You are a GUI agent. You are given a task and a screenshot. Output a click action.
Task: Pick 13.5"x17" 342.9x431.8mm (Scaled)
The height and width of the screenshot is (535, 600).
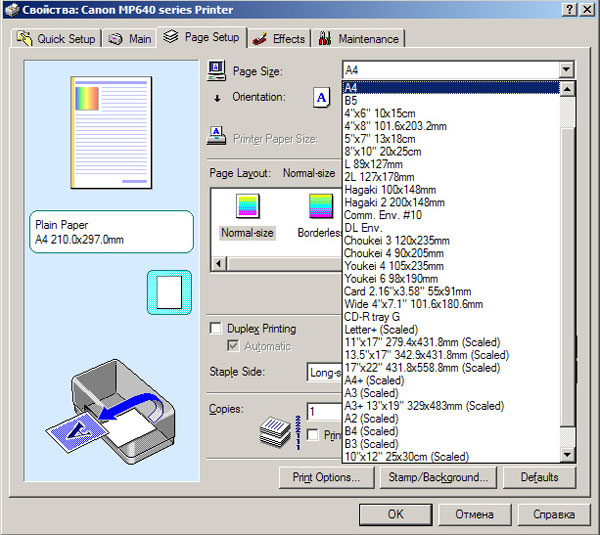coord(451,355)
